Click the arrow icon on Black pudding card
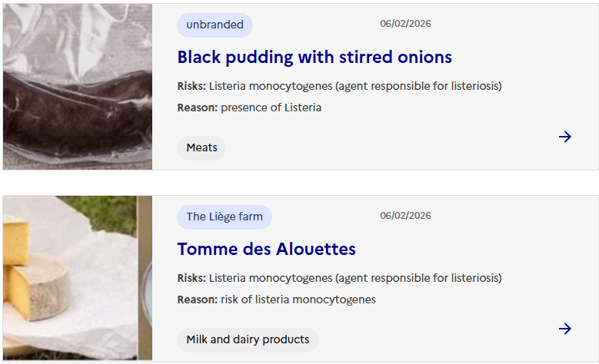This screenshot has height=364, width=599. 565,137
